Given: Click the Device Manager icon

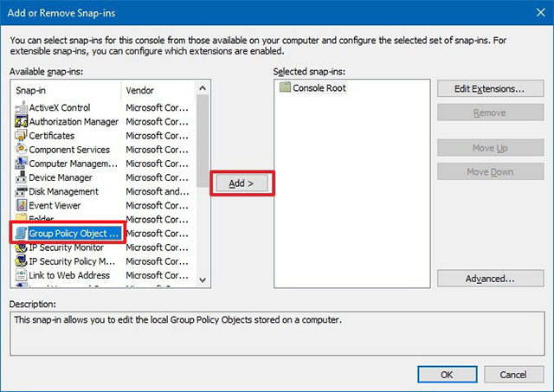Looking at the screenshot, I should coord(21,177).
